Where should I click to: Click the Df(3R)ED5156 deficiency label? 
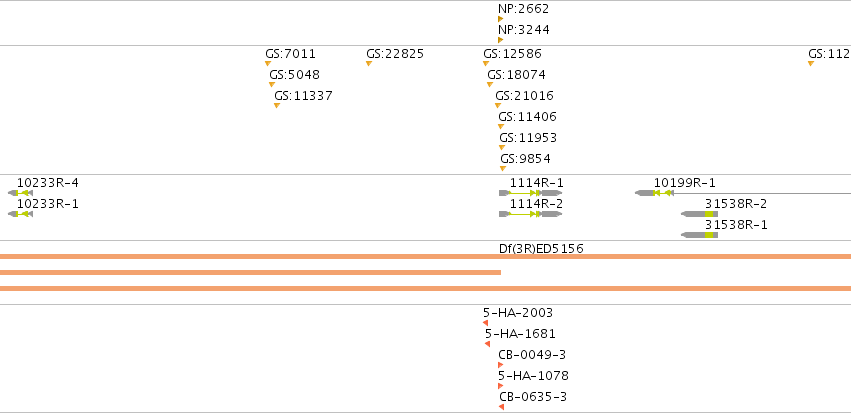[541, 249]
